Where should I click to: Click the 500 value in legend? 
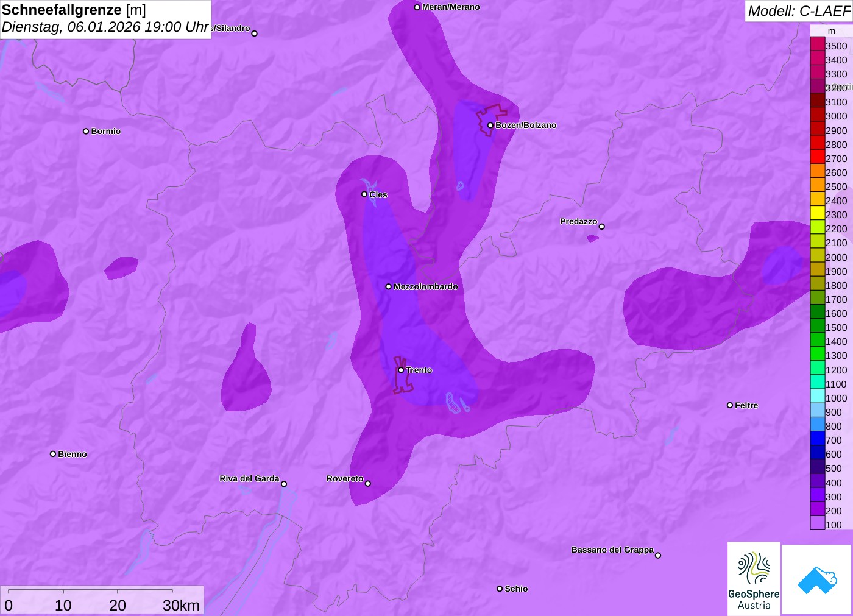(834, 469)
